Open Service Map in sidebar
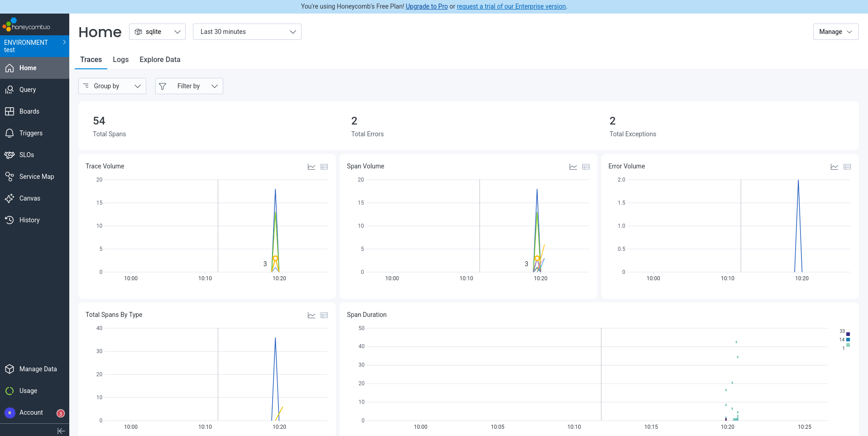868x436 pixels. coord(36,177)
